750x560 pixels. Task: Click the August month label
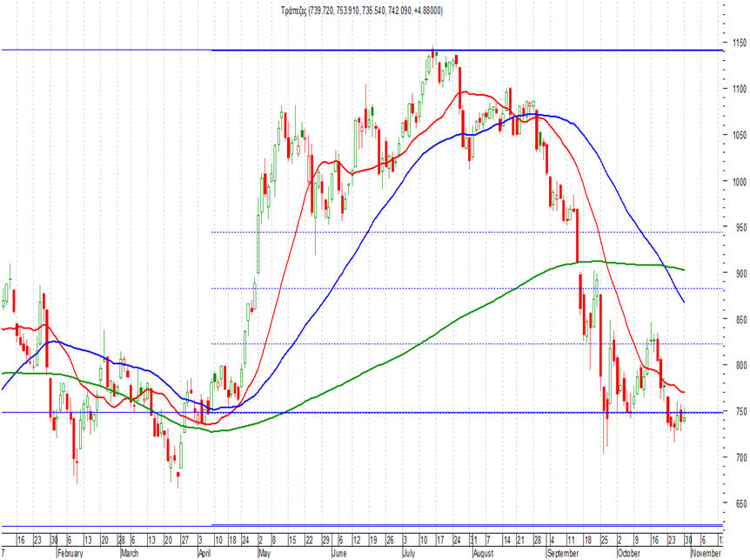[x=483, y=553]
